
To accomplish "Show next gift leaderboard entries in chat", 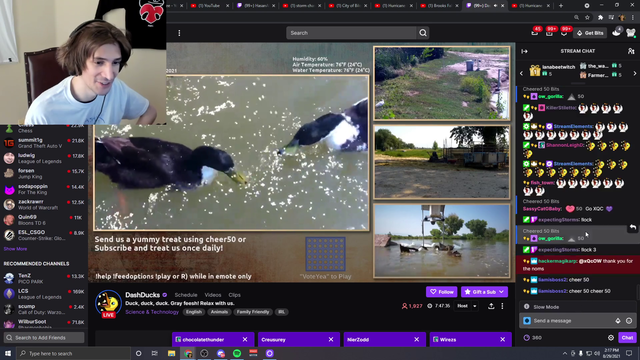I will click(x=635, y=73).
